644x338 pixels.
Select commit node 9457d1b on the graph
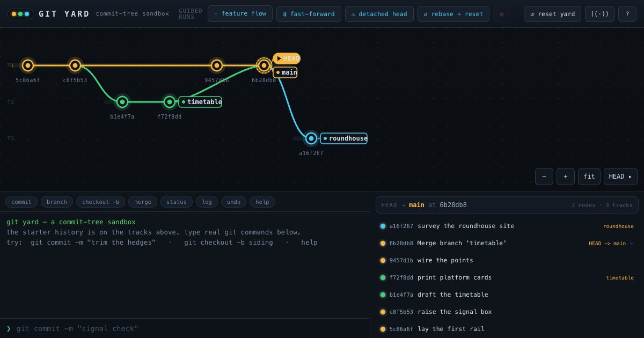(217, 65)
